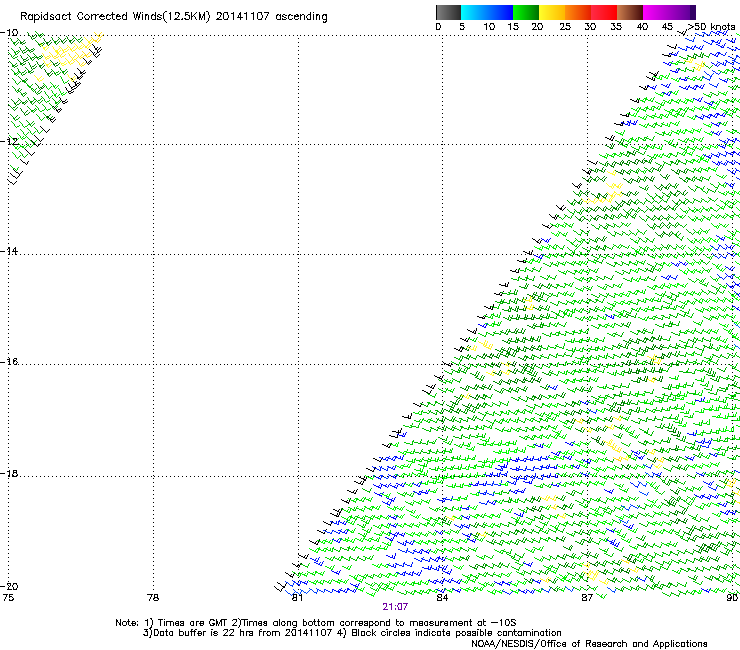Click the cyan 5-10 knots legend segment
The image size is (740, 650).
[474, 12]
